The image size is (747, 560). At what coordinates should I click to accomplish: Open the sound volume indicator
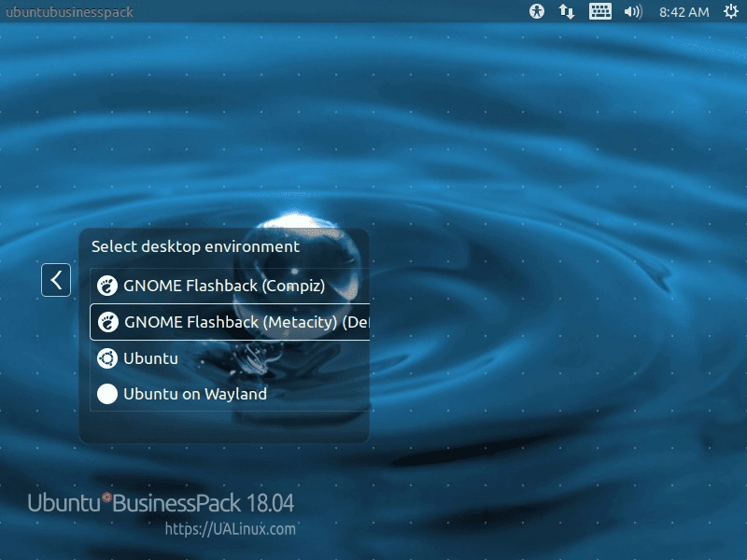pos(633,11)
